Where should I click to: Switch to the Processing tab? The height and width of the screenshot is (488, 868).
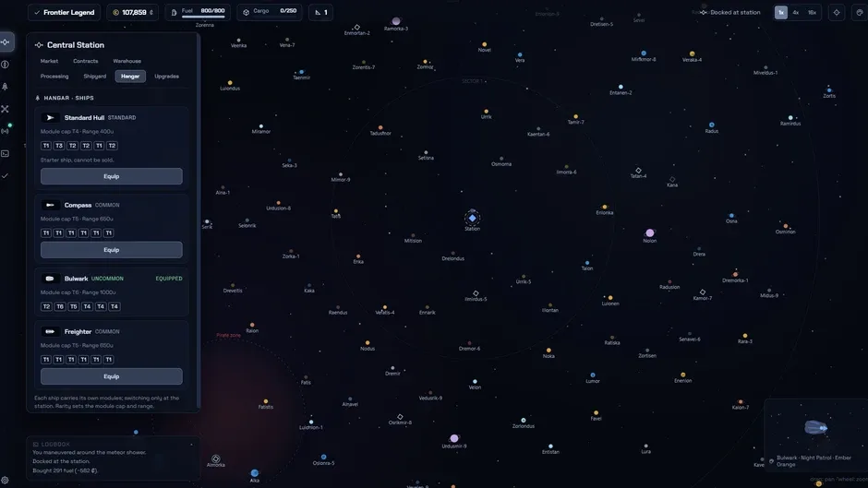click(54, 77)
